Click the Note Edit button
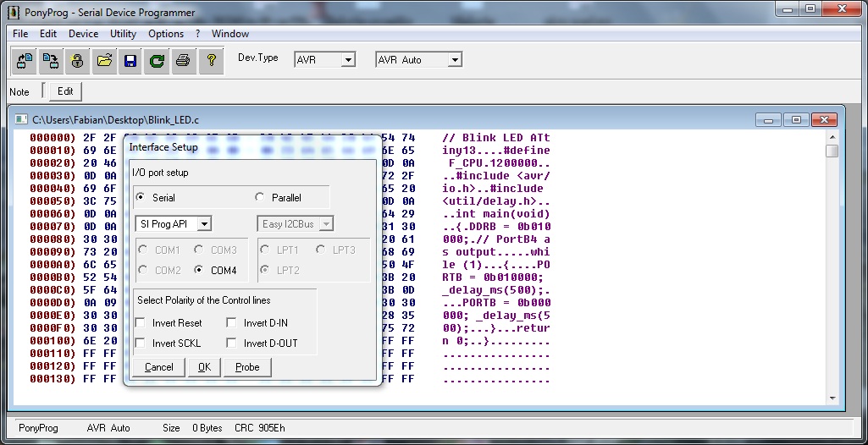 coord(65,91)
